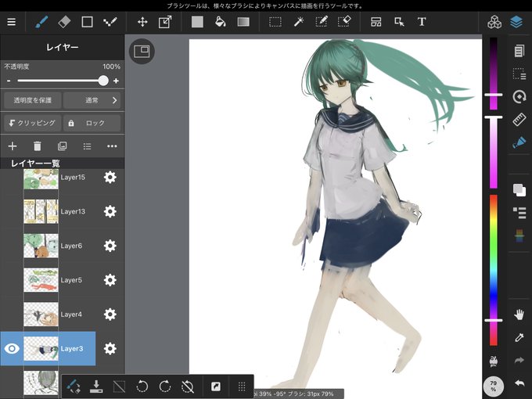Open Layer3 settings gear
Image resolution: width=532 pixels, height=399 pixels.
(x=110, y=348)
